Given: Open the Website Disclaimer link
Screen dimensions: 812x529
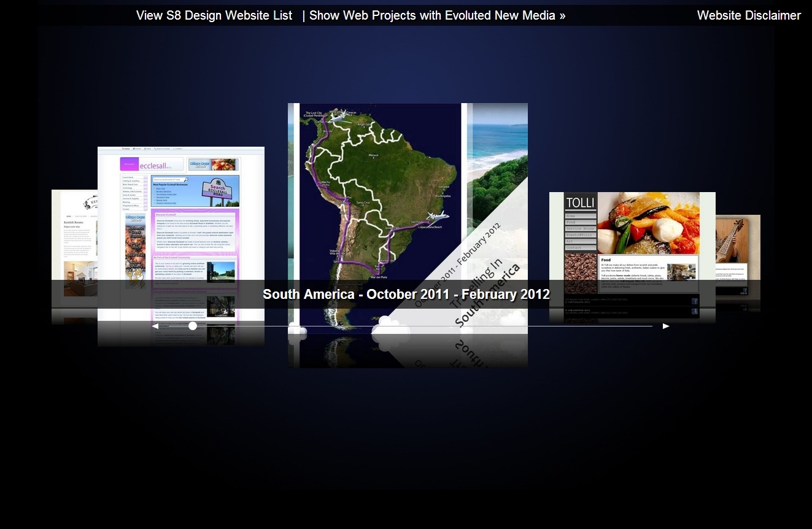Looking at the screenshot, I should point(748,15).
